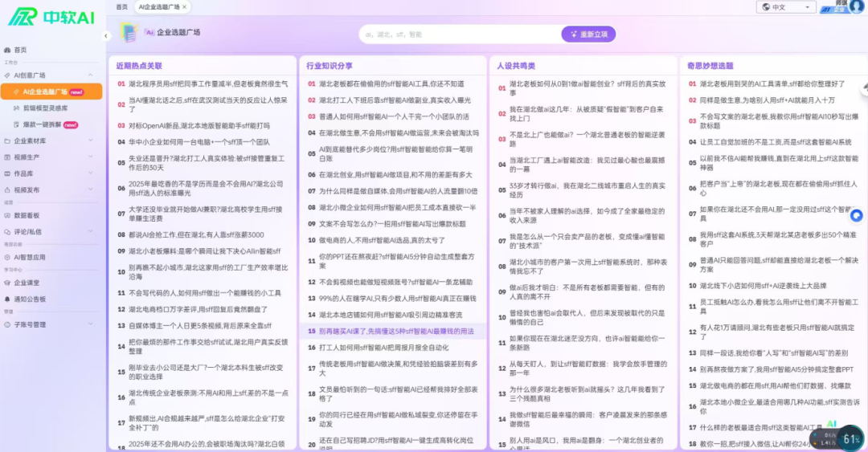
Task: Click the 中软AI logo
Action: tap(51, 17)
